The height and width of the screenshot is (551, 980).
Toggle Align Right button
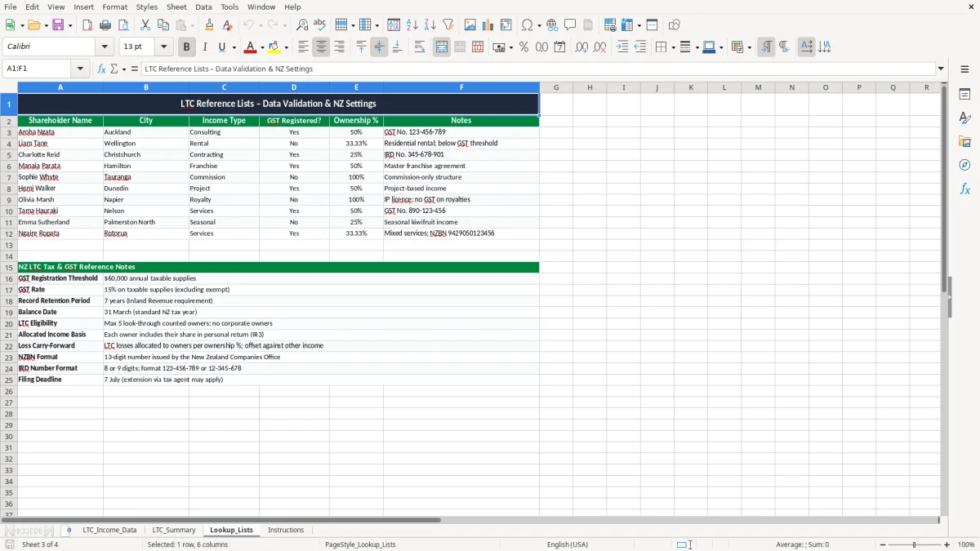pos(339,47)
